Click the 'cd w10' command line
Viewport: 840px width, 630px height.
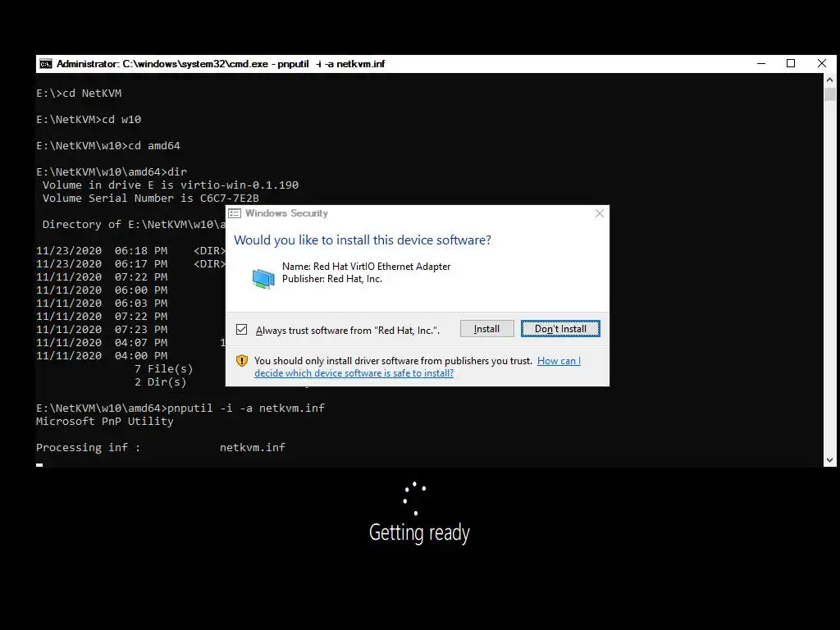click(89, 120)
